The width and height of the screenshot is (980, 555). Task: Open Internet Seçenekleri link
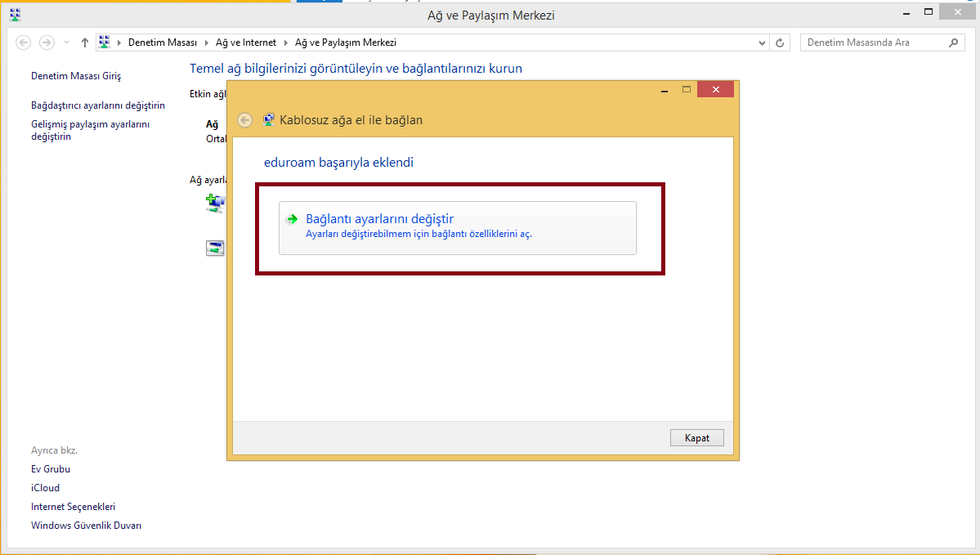point(73,507)
